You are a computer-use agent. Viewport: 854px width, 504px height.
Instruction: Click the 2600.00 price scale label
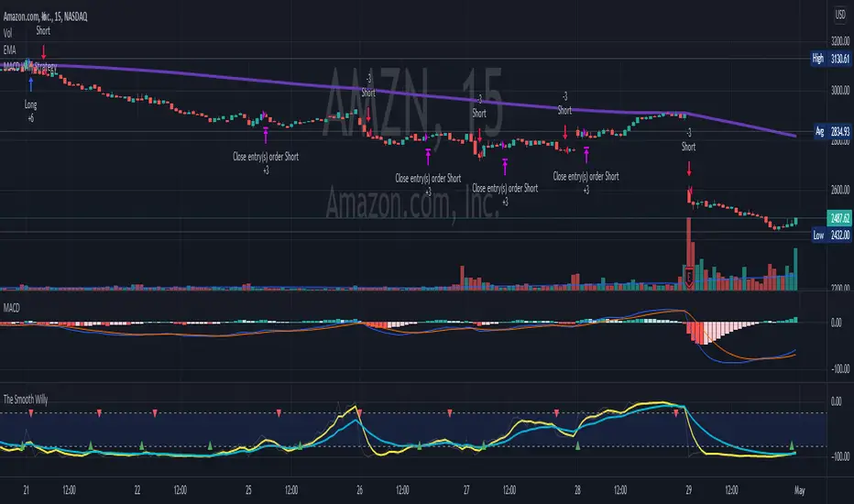pyautogui.click(x=840, y=191)
